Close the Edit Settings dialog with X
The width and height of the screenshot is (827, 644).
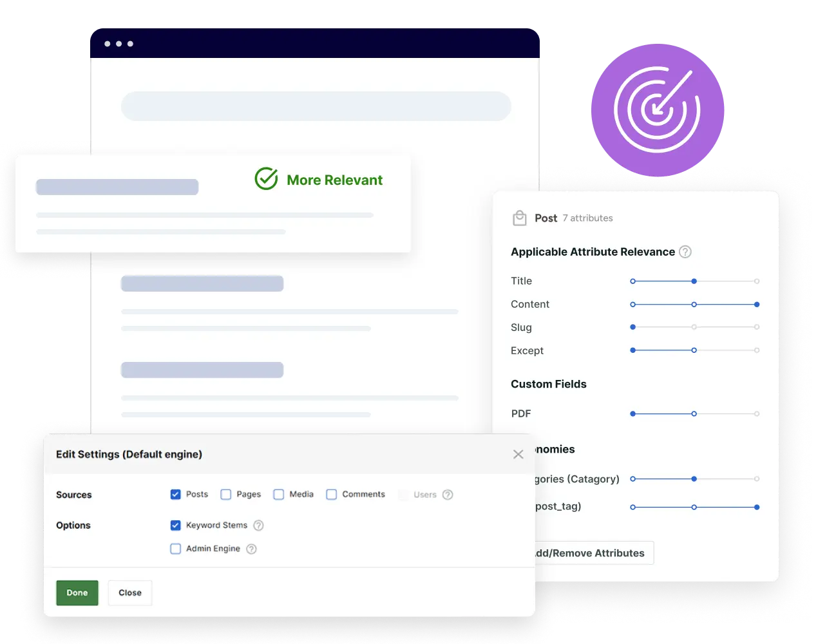518,455
